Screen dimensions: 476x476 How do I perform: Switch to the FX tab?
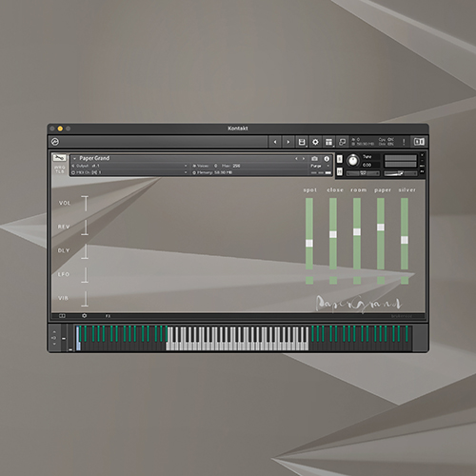pyautogui.click(x=108, y=316)
